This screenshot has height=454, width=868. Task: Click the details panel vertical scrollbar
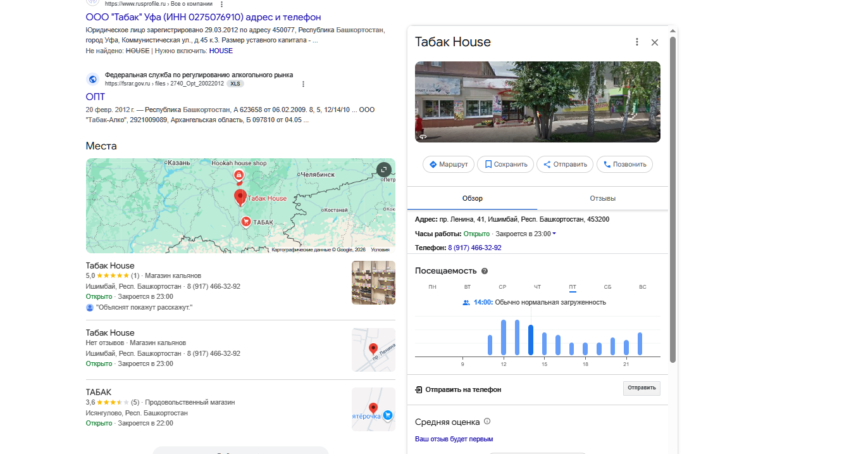pyautogui.click(x=673, y=190)
